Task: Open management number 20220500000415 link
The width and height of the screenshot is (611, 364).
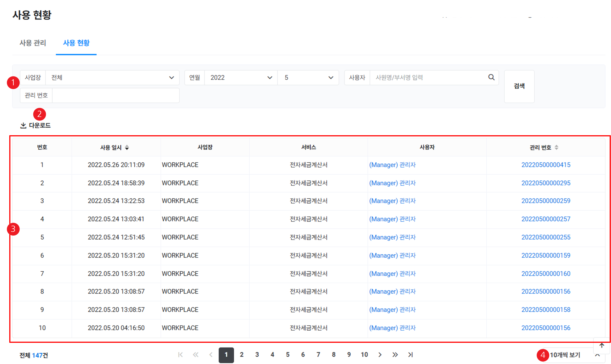Action: pos(546,165)
